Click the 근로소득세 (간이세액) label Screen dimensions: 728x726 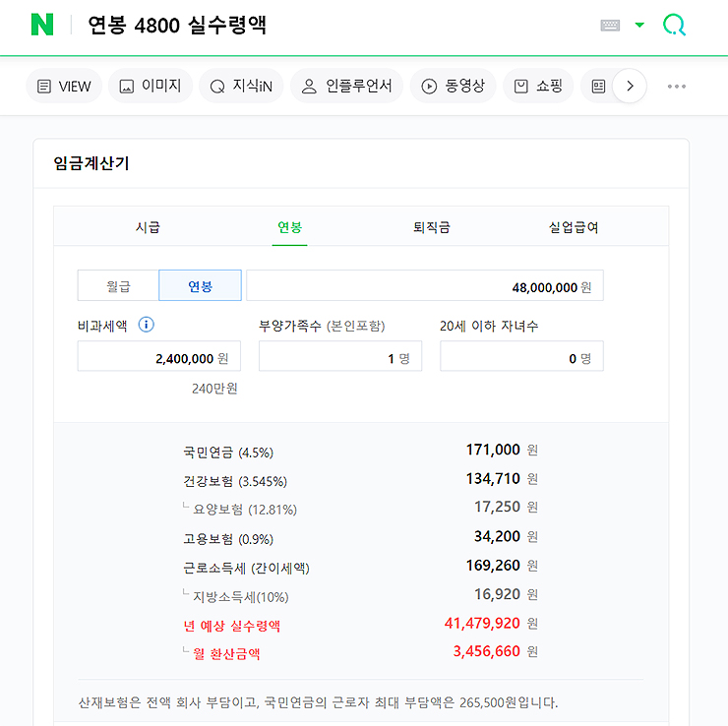tap(247, 568)
